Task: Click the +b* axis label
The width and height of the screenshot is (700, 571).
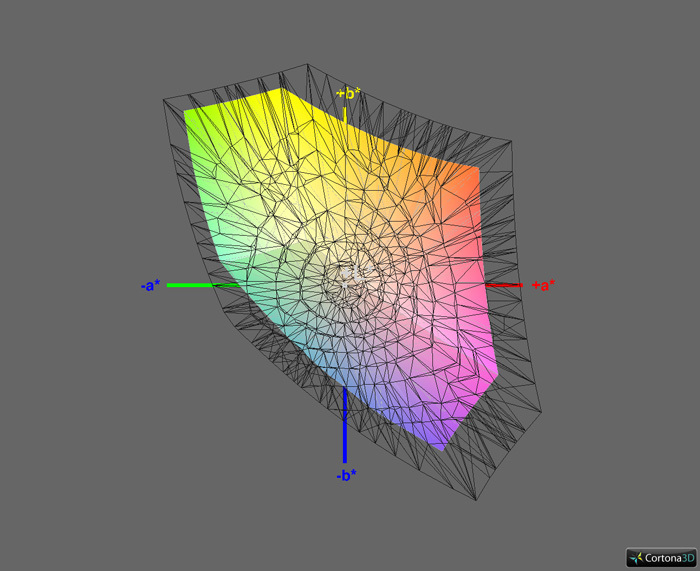Action: click(348, 94)
